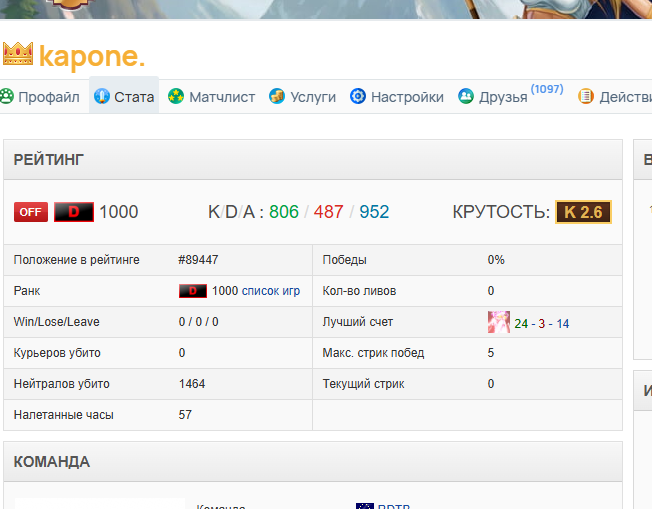
Task: Click the 0 / 0 / 0 Win/Lose/Leave value
Action: 198,322
